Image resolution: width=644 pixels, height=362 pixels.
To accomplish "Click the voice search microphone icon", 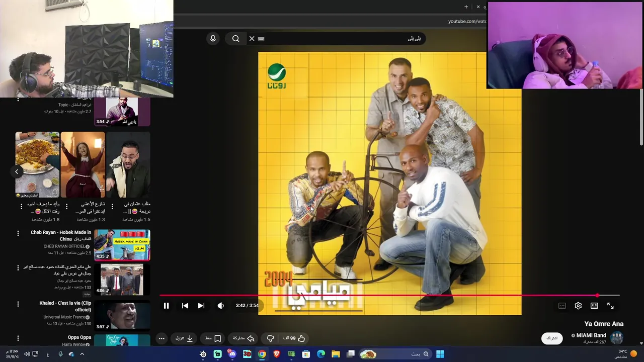I will click(x=213, y=38).
